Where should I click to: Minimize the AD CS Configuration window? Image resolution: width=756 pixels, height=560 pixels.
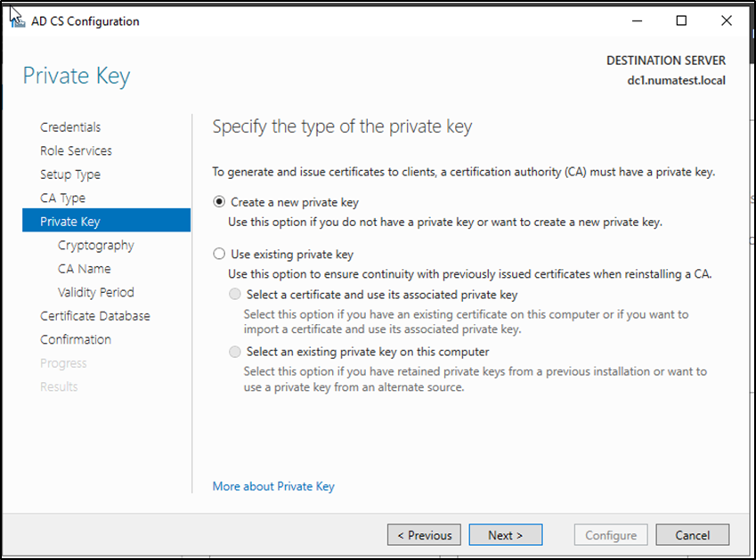(x=638, y=20)
